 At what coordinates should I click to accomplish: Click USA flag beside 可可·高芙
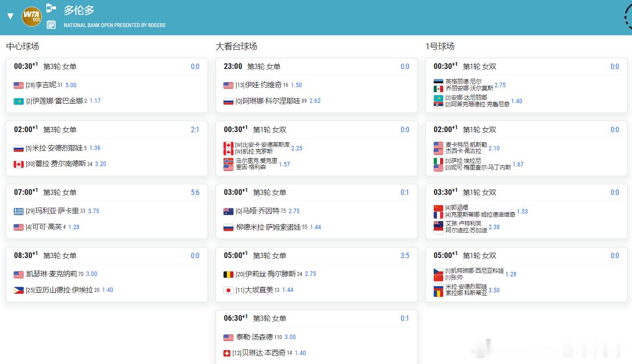[x=19, y=227]
